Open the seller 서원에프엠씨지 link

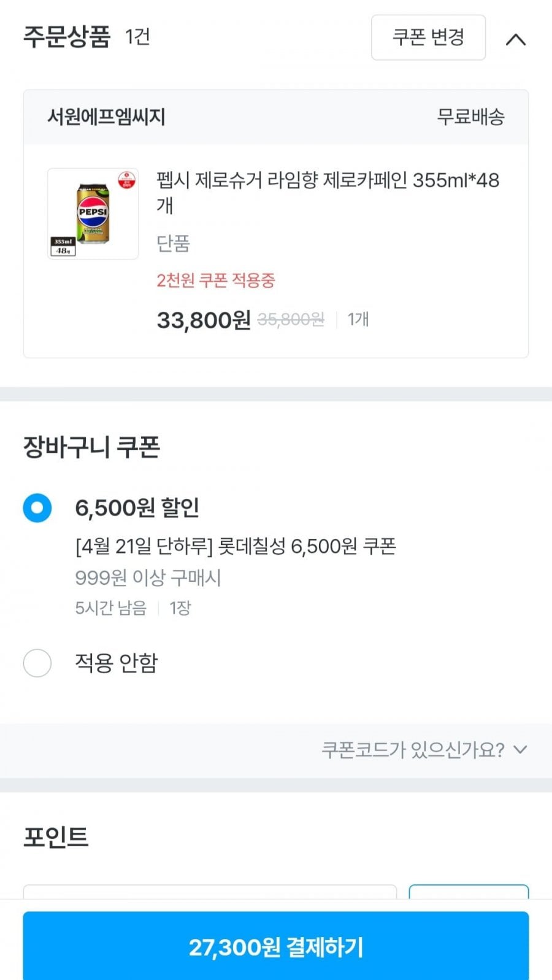click(107, 117)
